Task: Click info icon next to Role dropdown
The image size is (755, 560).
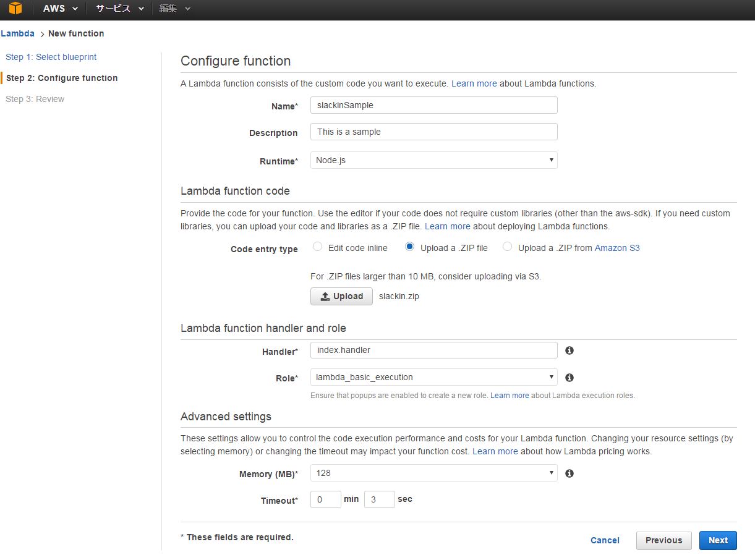Action: (569, 377)
